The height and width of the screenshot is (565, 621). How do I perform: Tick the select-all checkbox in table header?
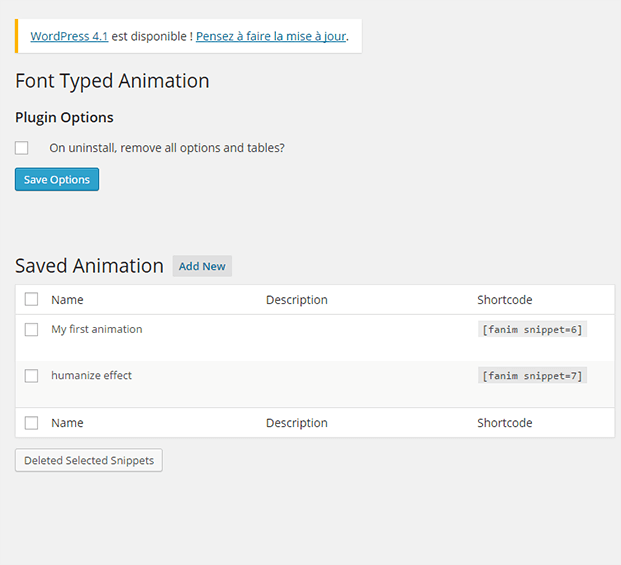click(x=31, y=299)
